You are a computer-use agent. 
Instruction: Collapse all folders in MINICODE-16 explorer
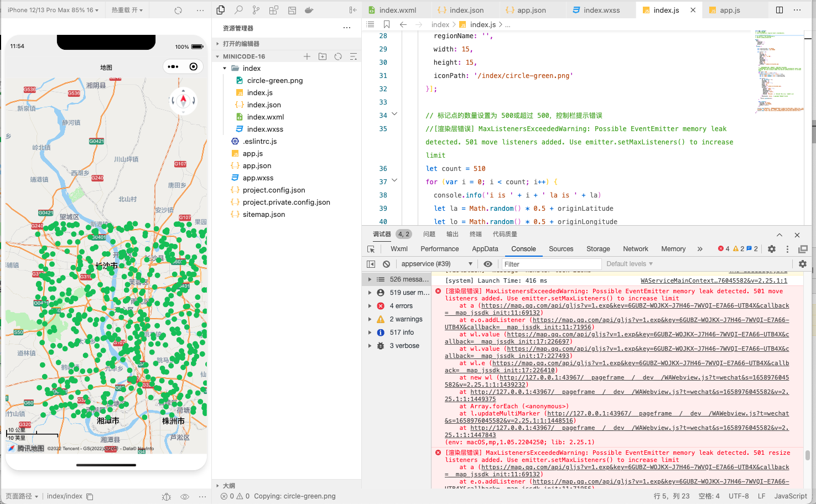pos(354,56)
